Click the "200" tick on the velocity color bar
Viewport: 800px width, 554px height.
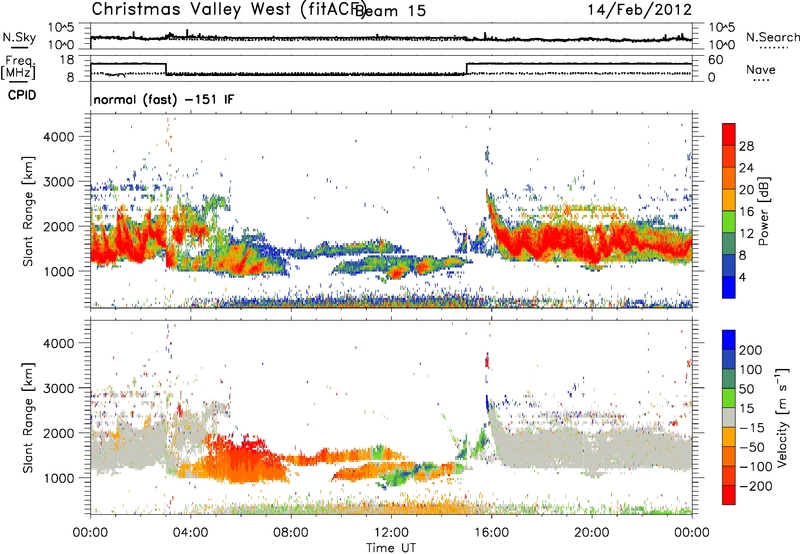coord(751,350)
